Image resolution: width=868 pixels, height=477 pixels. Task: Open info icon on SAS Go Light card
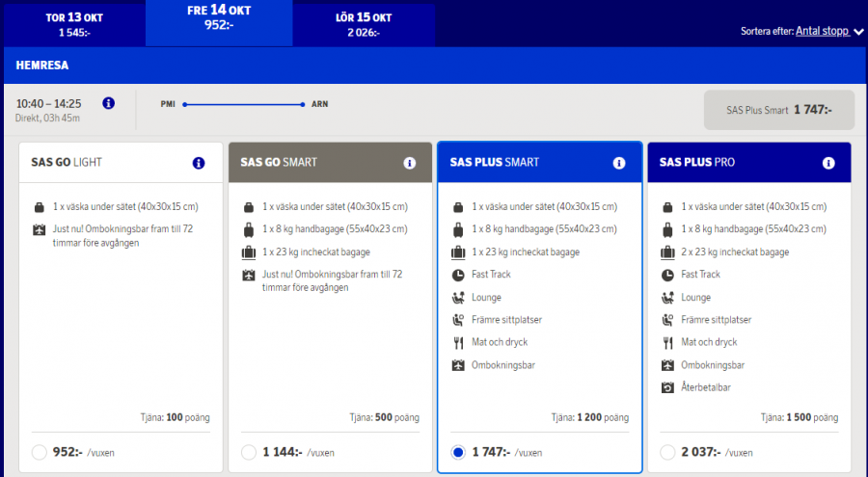click(198, 163)
